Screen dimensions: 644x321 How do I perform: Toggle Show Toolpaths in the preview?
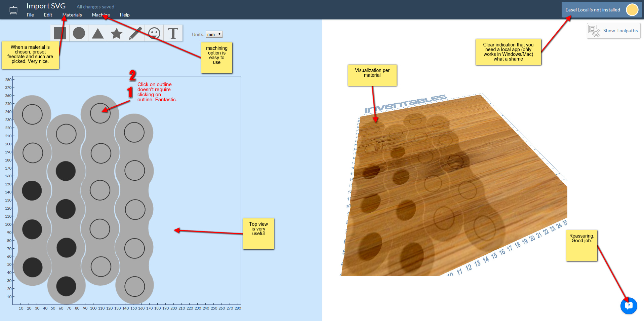pyautogui.click(x=620, y=31)
